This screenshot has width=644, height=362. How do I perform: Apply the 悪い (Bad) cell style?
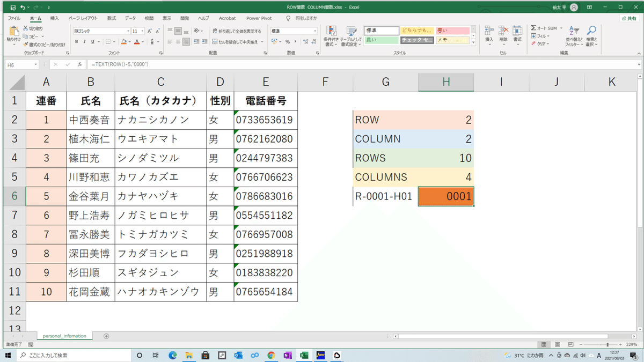pos(452,31)
